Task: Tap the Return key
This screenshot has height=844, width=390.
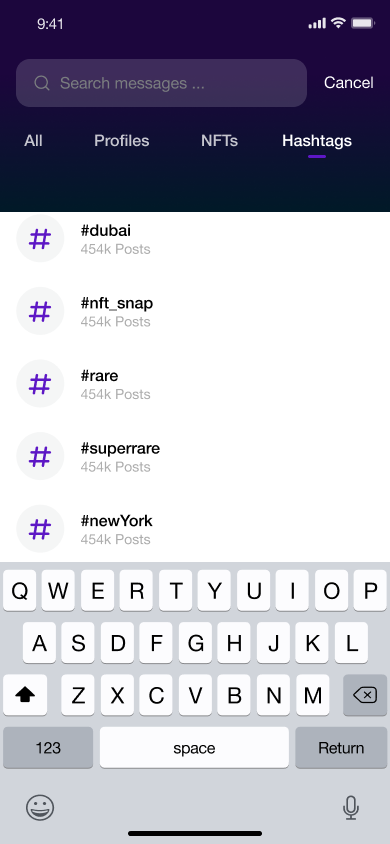Action: [341, 748]
